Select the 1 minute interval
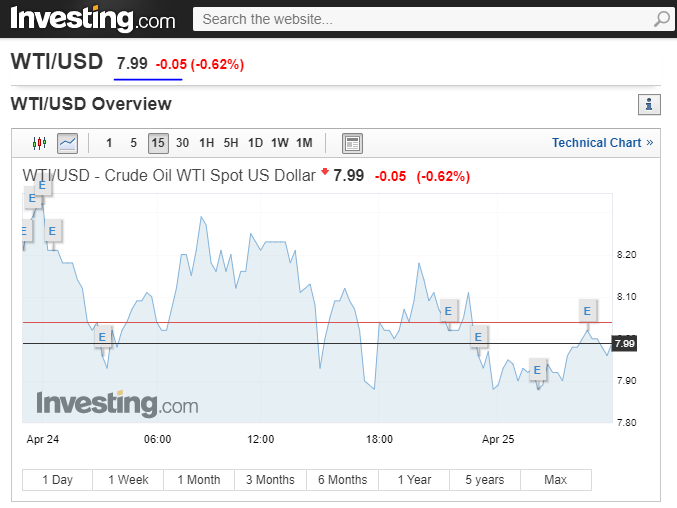 pyautogui.click(x=109, y=143)
